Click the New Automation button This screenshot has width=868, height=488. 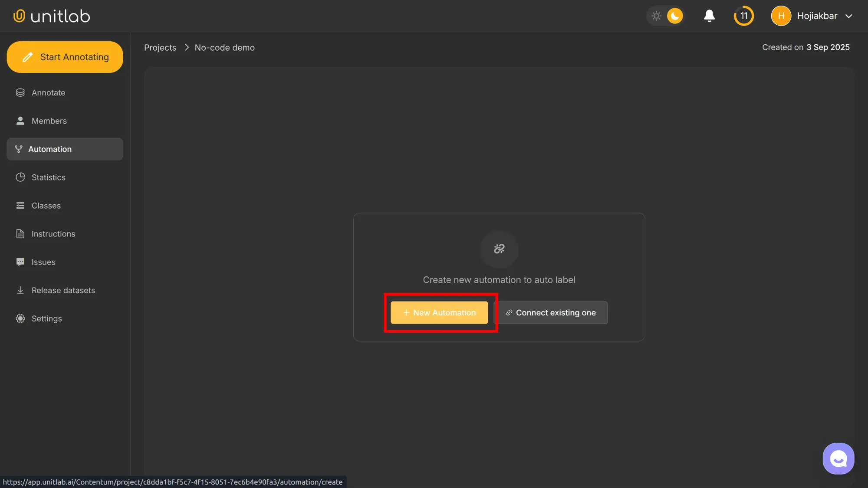[439, 312]
